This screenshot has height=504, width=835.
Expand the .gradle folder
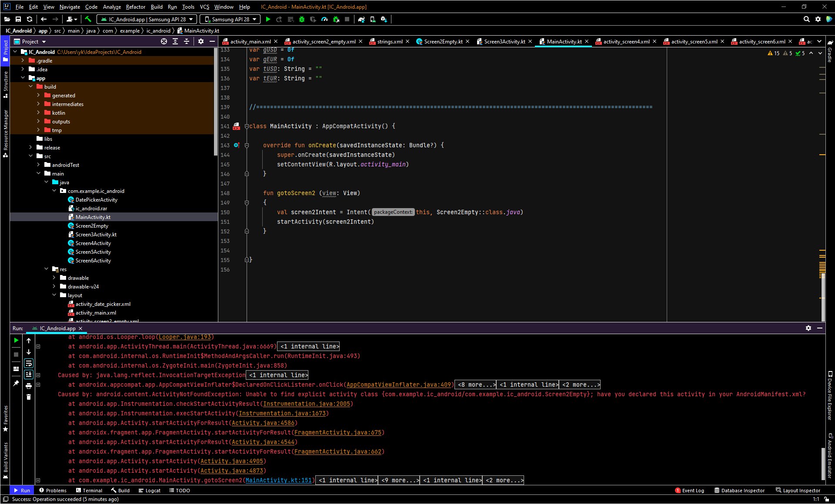pos(23,60)
